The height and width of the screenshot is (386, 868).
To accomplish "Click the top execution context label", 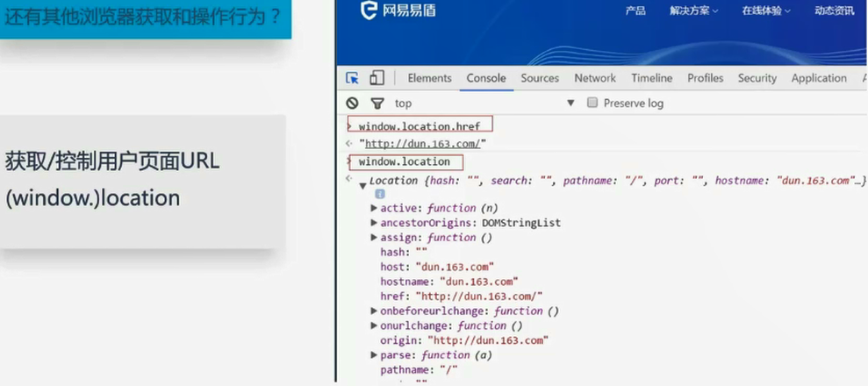I will [x=403, y=104].
